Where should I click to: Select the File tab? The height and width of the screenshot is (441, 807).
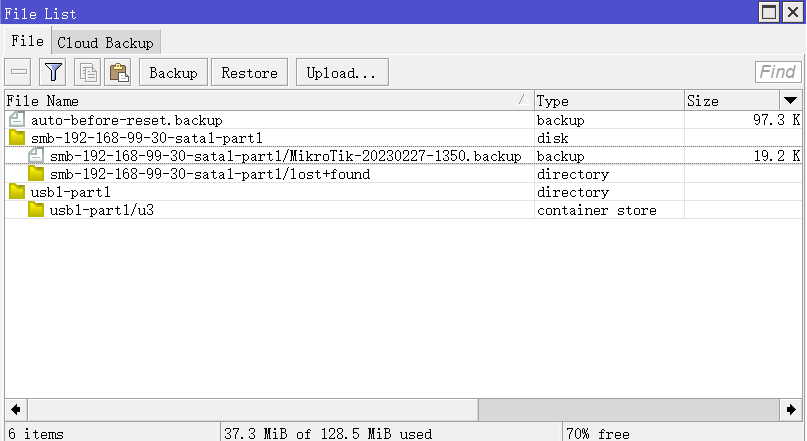tap(27, 42)
